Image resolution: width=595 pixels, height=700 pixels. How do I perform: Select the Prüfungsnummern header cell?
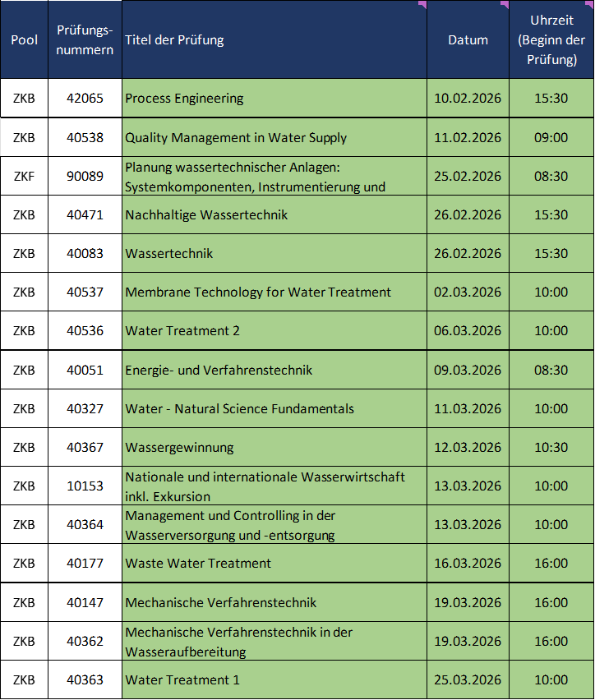click(x=85, y=39)
